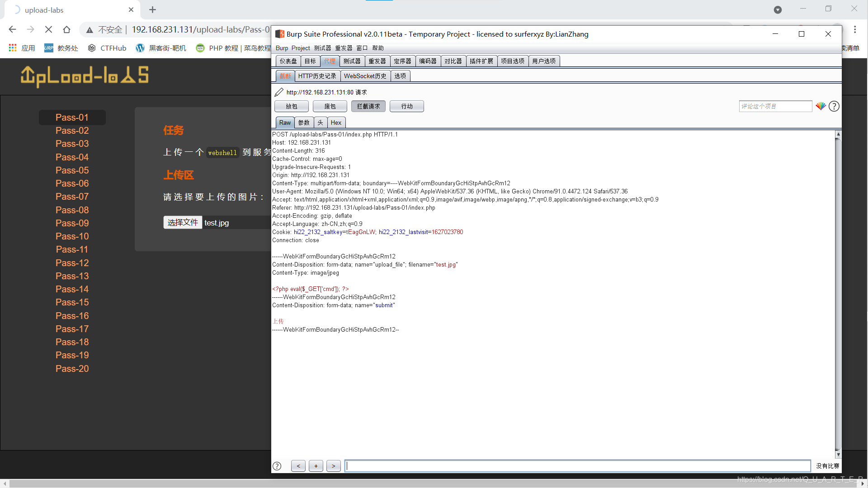The width and height of the screenshot is (868, 488).
Task: Open the 窗口 menu
Action: [362, 48]
